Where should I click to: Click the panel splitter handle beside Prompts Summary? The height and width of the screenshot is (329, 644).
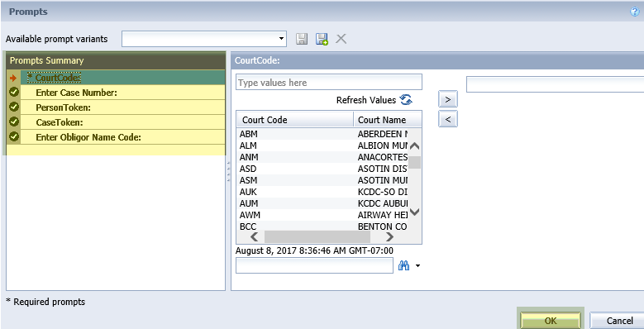pos(228,171)
